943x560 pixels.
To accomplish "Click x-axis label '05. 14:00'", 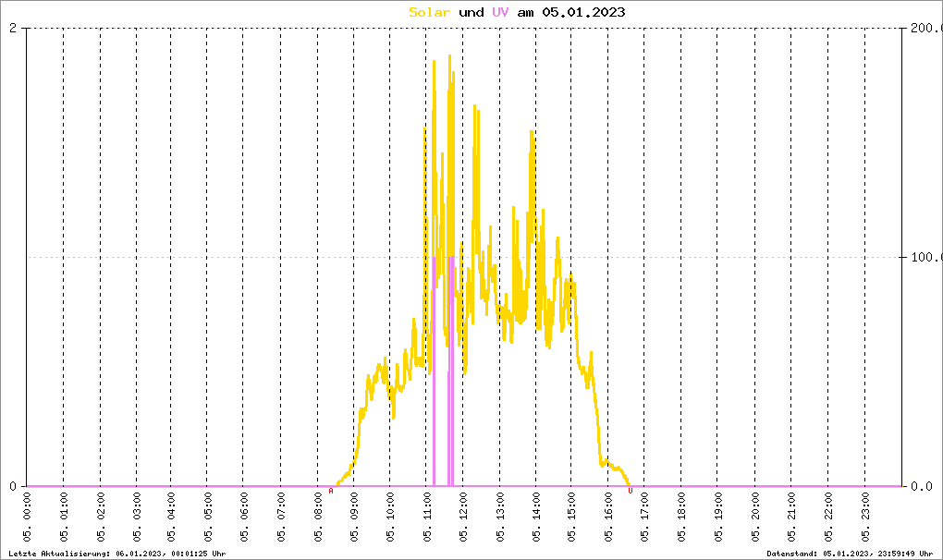I will tap(536, 517).
